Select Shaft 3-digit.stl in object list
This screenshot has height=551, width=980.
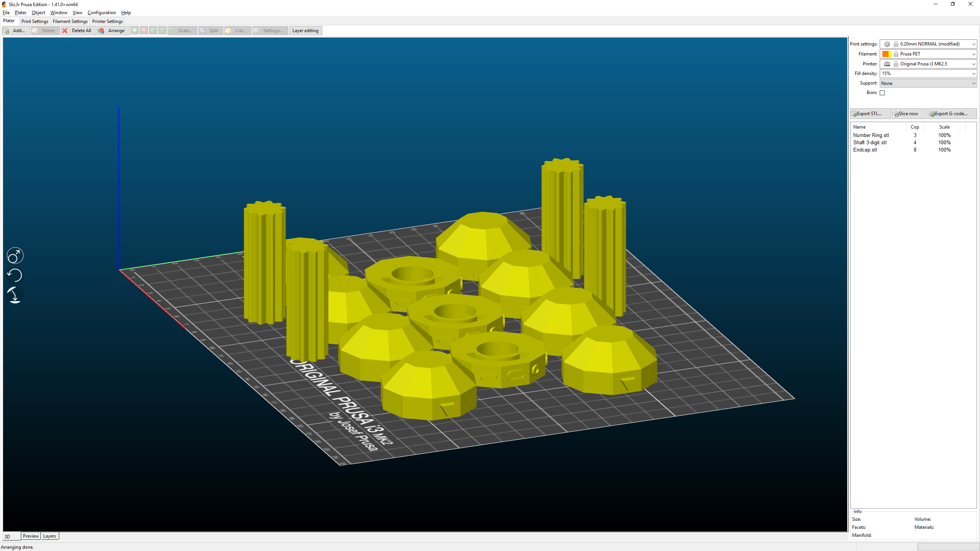point(913,142)
